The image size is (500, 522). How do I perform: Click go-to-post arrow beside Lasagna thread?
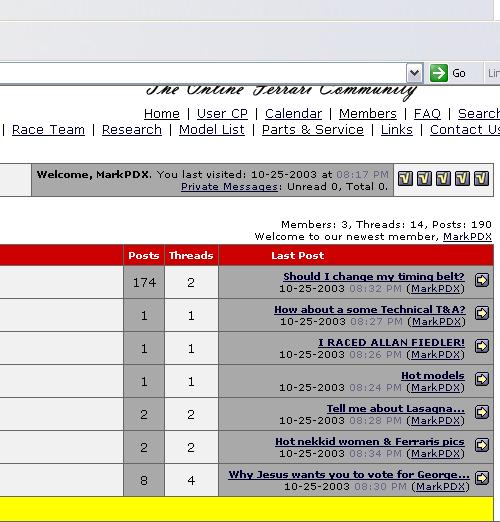(x=482, y=412)
